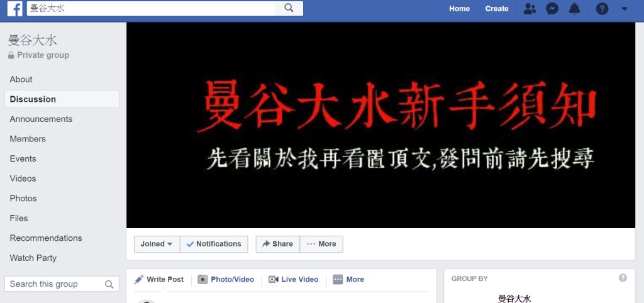Open the account menu arrow in top bar

point(625,9)
